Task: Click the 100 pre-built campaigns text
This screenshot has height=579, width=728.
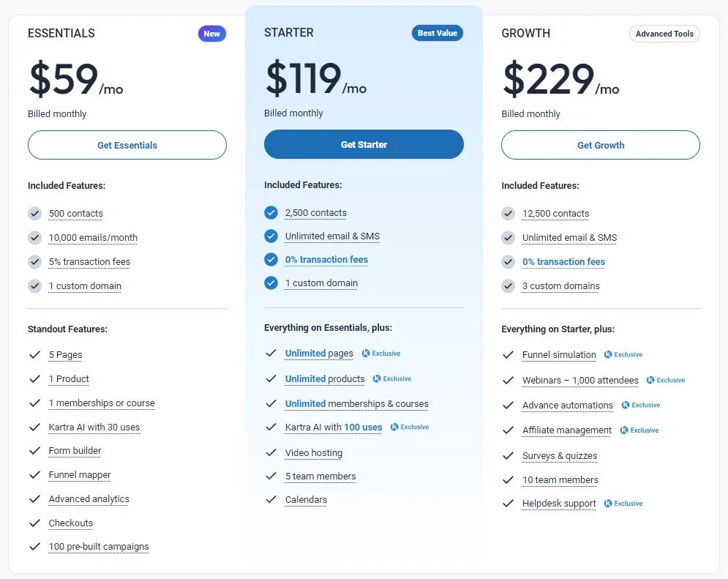Action: [x=99, y=547]
